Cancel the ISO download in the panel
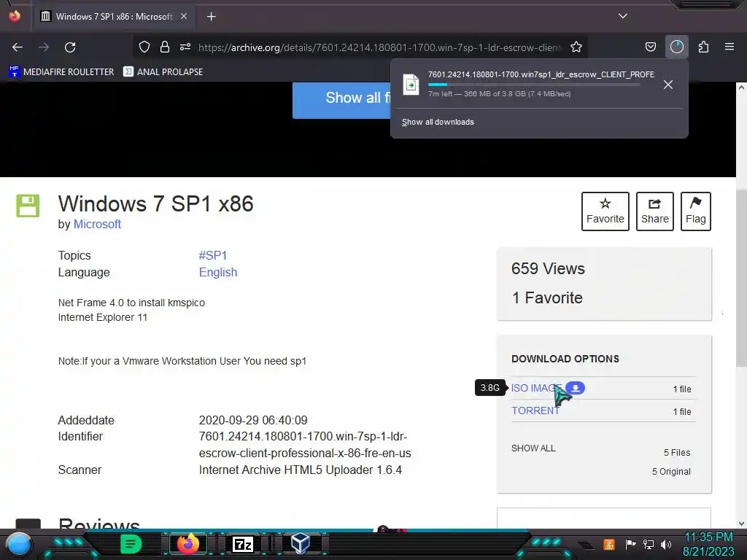Viewport: 747px width, 560px height. (x=668, y=85)
